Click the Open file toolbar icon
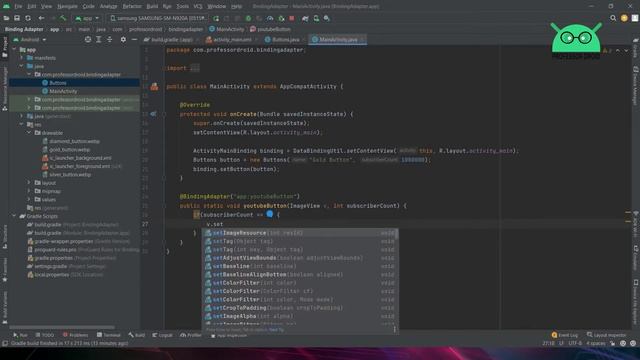Image resolution: width=640 pixels, height=360 pixels. pos(7,18)
